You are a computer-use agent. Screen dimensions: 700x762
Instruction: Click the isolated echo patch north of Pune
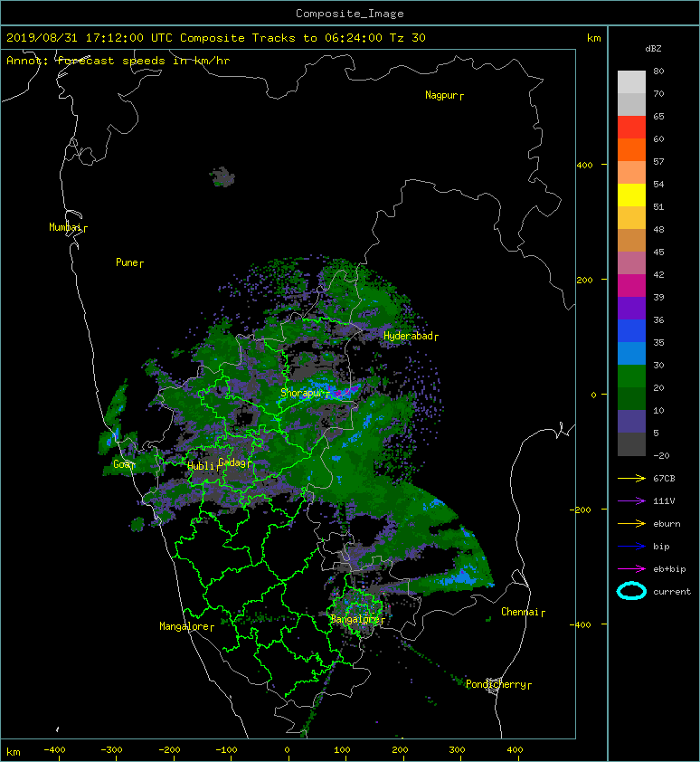pos(223,176)
